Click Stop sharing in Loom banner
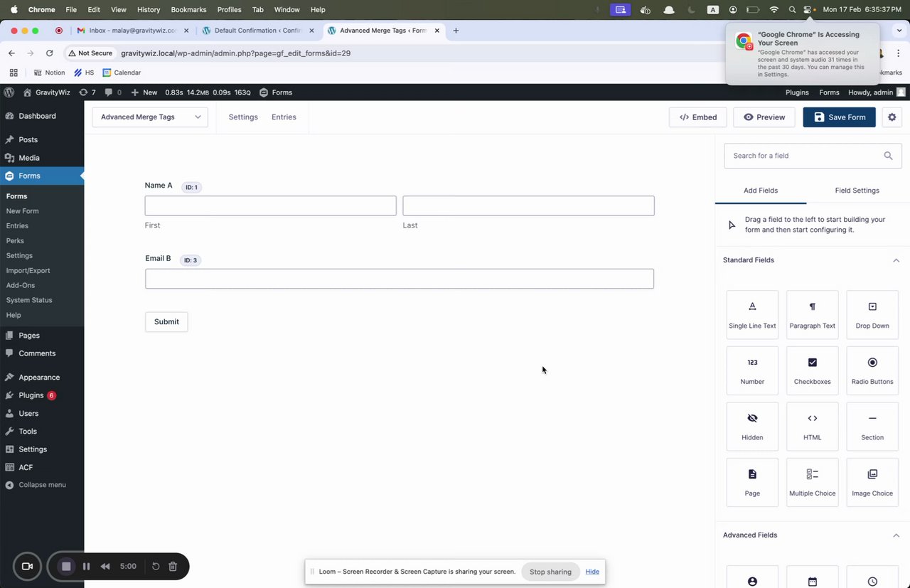The image size is (910, 588). (550, 572)
